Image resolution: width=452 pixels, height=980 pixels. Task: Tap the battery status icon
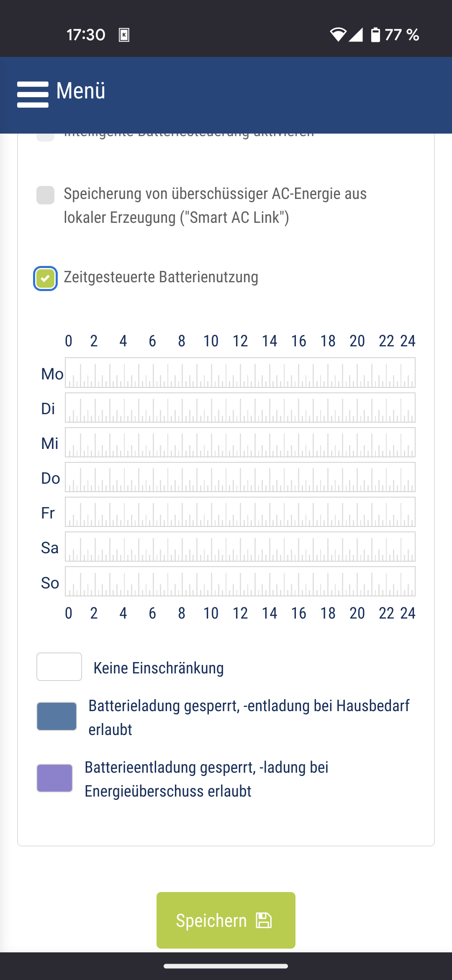click(x=375, y=35)
